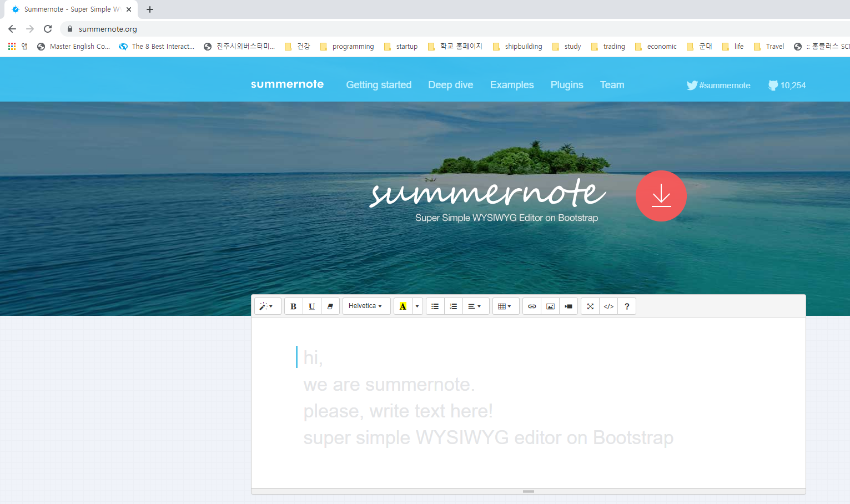Open the economic bookmarks folder
The width and height of the screenshot is (850, 504).
pyautogui.click(x=656, y=47)
